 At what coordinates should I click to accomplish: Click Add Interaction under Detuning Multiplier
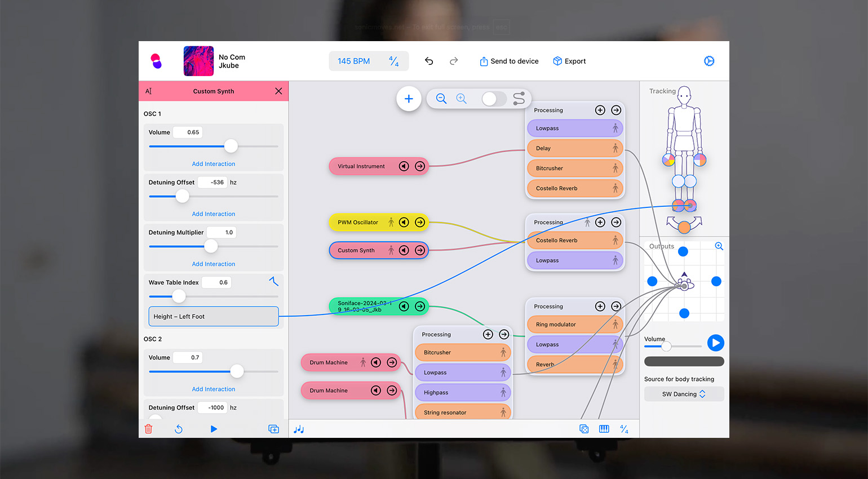214,264
